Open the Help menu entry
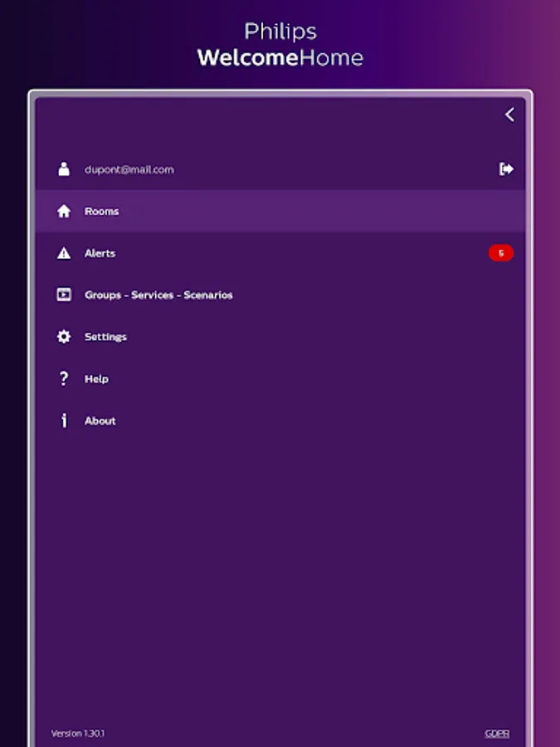 click(x=280, y=378)
